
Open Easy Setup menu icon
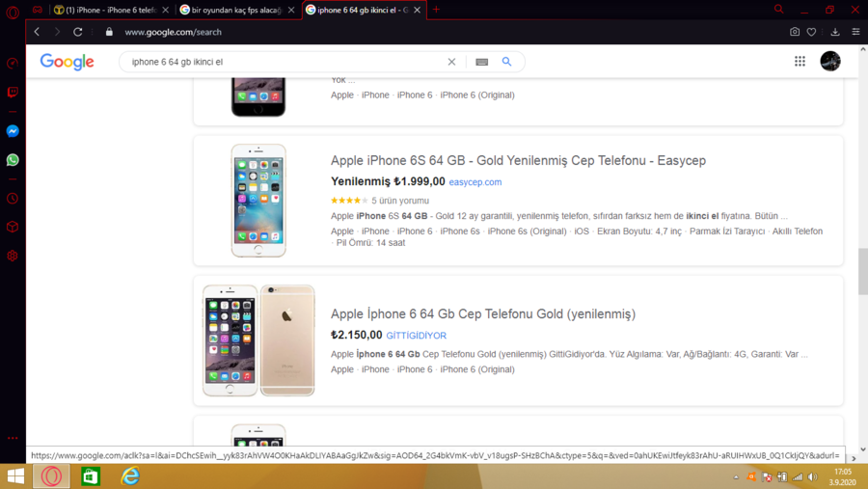[x=855, y=32]
